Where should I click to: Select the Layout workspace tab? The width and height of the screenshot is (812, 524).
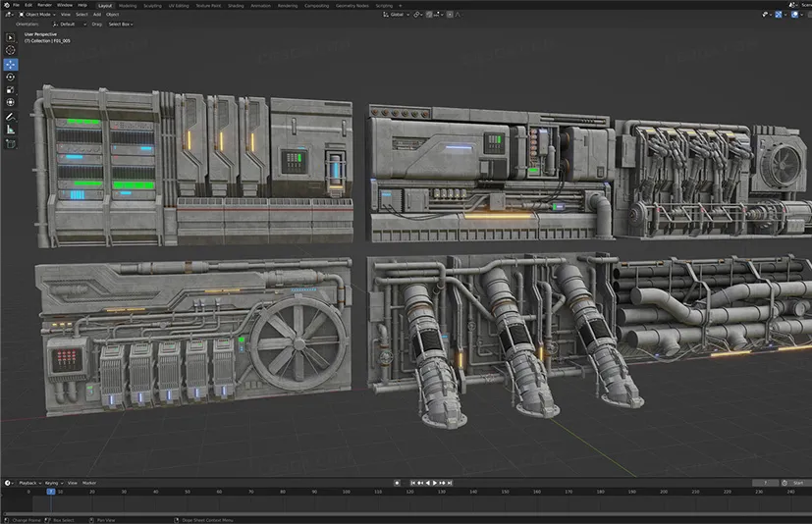point(105,6)
